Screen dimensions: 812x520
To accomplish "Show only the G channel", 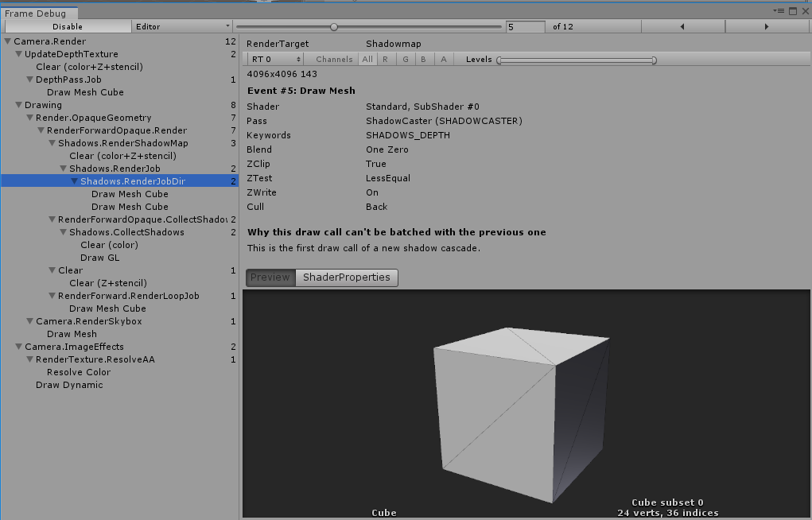I will (x=405, y=60).
